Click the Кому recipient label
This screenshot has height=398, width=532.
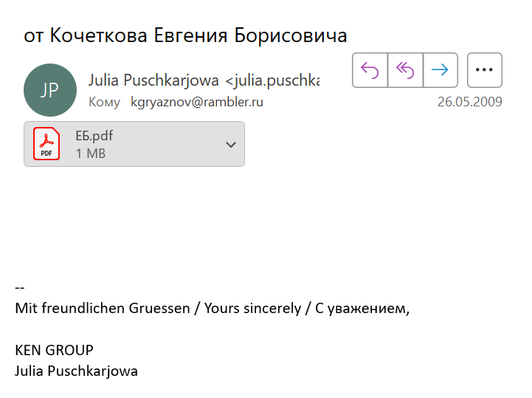(x=104, y=102)
